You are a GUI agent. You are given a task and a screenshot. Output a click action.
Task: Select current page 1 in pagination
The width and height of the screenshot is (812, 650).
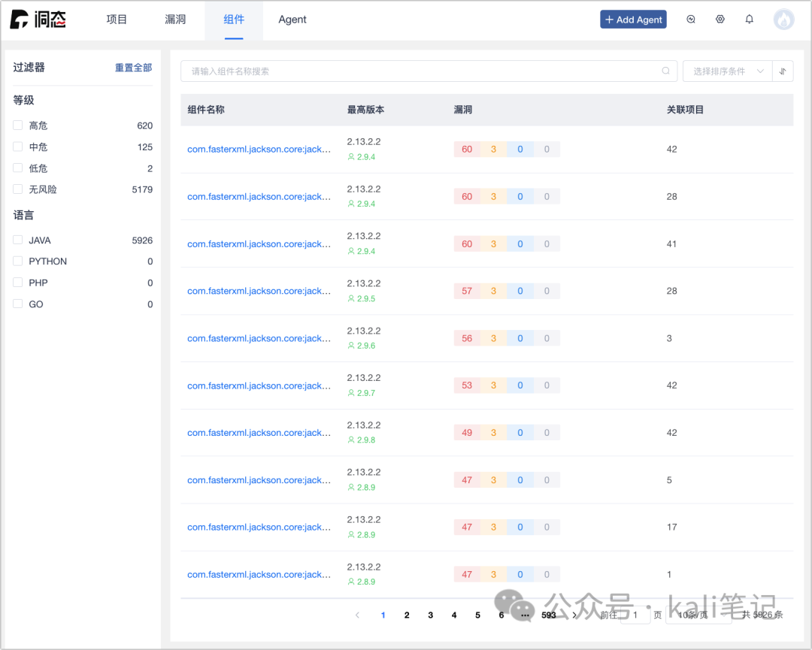pos(383,615)
